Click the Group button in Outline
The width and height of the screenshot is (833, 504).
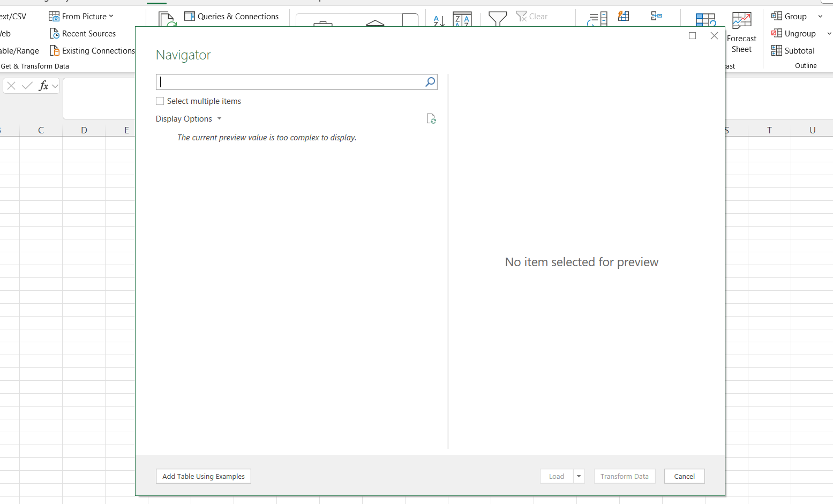pyautogui.click(x=789, y=17)
